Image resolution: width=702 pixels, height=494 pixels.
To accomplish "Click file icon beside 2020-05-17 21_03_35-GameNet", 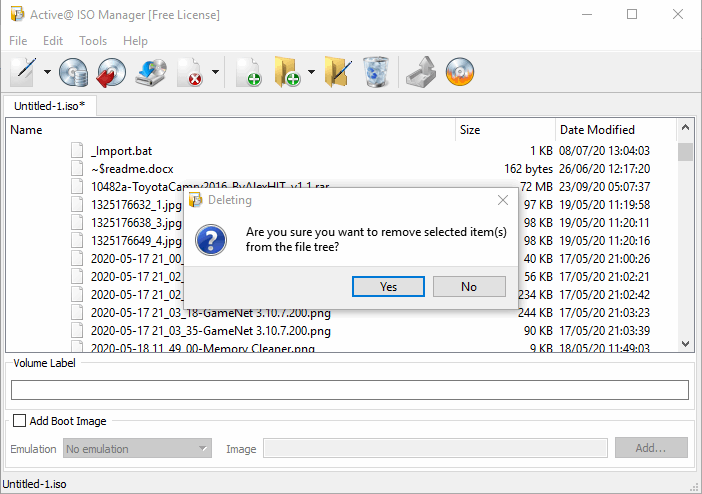I will coord(77,330).
